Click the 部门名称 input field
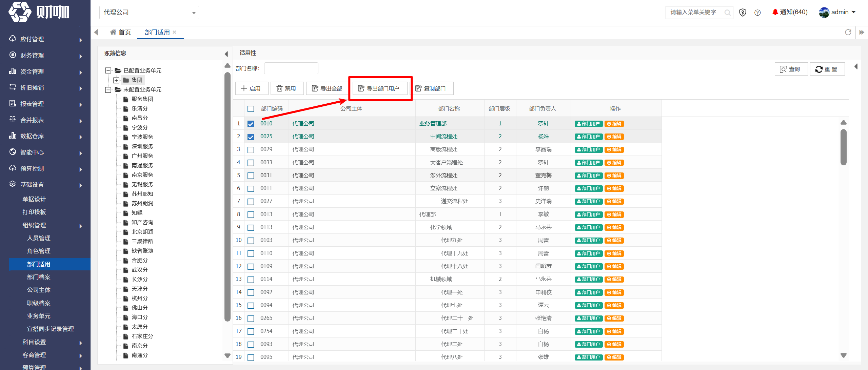This screenshot has width=868, height=370. [x=291, y=68]
